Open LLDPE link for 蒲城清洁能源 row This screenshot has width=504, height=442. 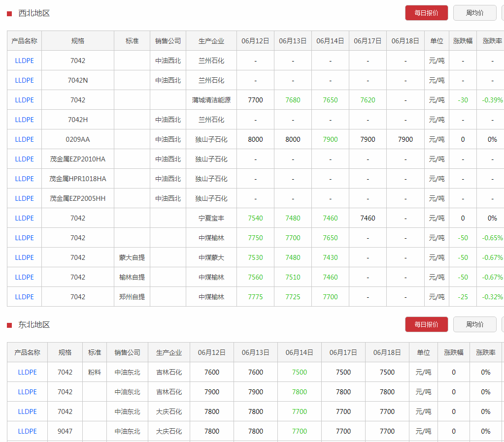(25, 100)
